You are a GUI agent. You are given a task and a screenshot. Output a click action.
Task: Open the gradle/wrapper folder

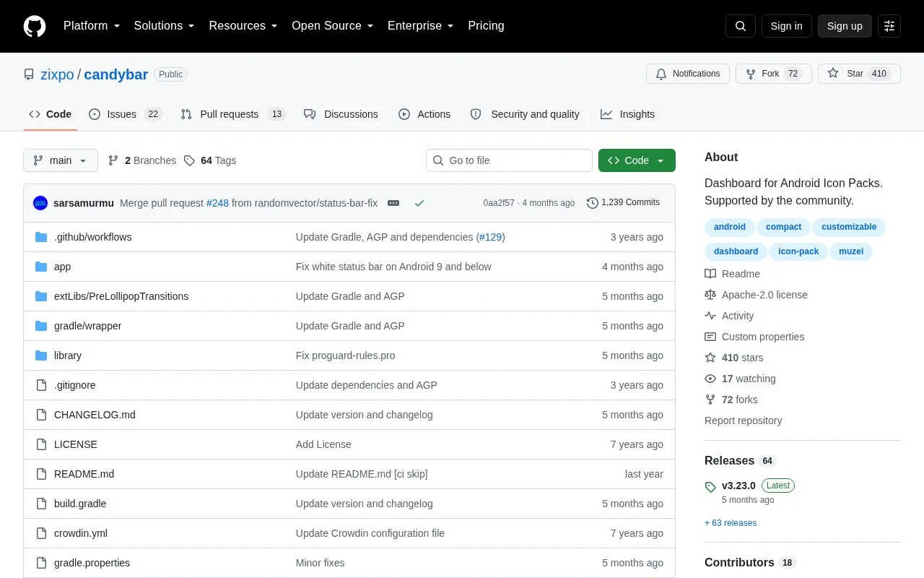pos(87,326)
